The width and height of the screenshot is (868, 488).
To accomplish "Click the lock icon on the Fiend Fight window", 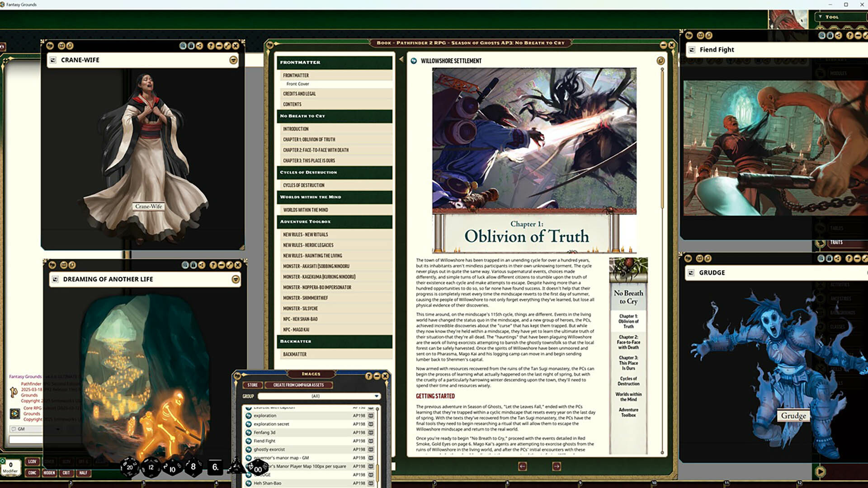I will coord(830,36).
